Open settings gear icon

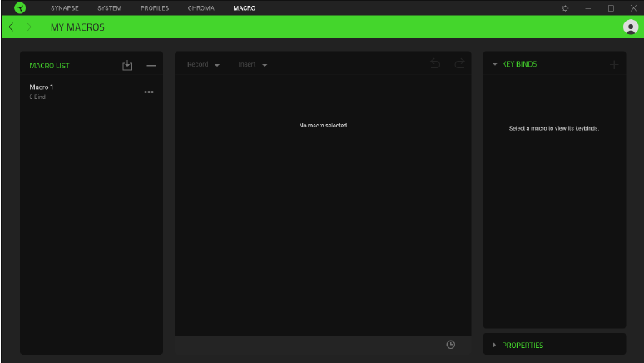click(x=565, y=8)
